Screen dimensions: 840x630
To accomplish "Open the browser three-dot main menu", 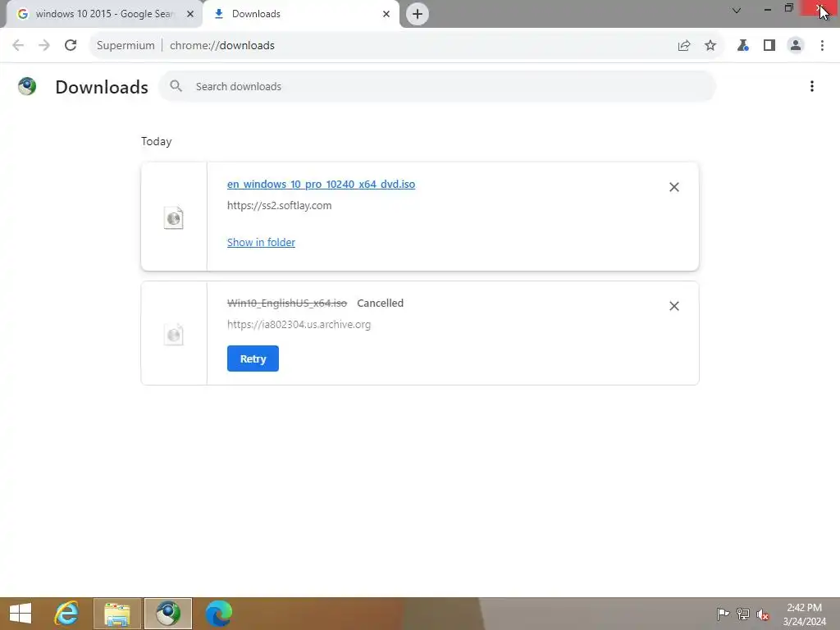I will [x=822, y=46].
